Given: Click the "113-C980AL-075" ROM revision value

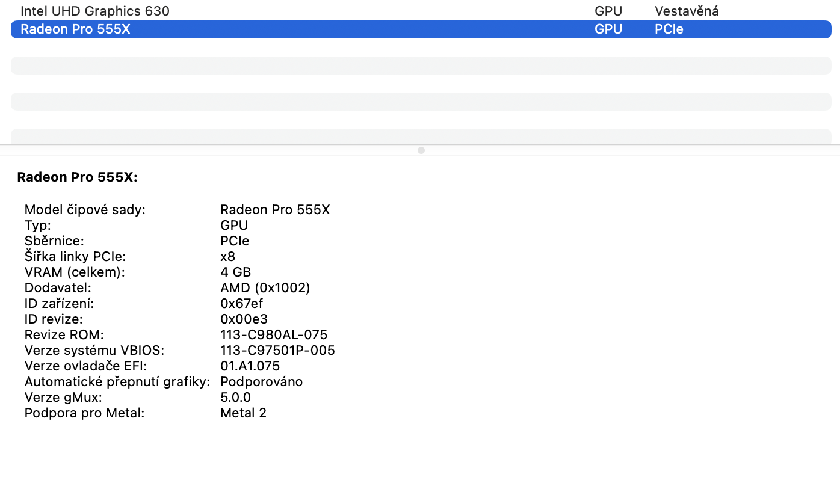Looking at the screenshot, I should pos(274,335).
